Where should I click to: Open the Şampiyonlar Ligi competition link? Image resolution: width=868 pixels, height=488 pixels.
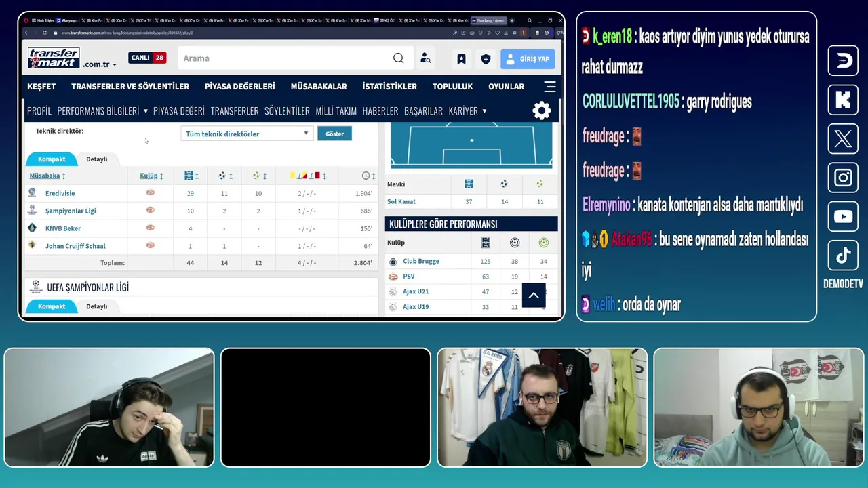pyautogui.click(x=71, y=211)
